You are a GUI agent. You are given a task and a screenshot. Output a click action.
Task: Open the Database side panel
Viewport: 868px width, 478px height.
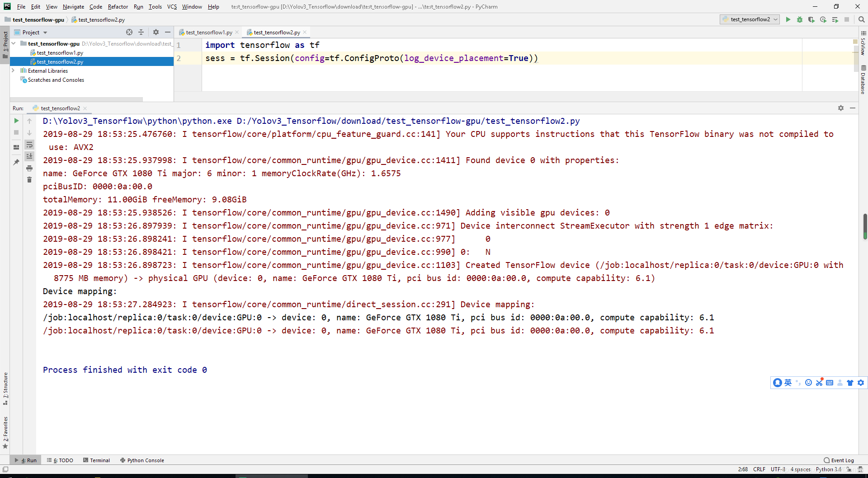click(x=863, y=80)
